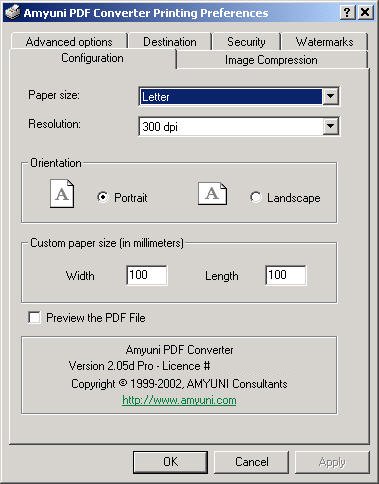Switch to the Destination tab
Screen dimensions: 379x484
pos(170,42)
